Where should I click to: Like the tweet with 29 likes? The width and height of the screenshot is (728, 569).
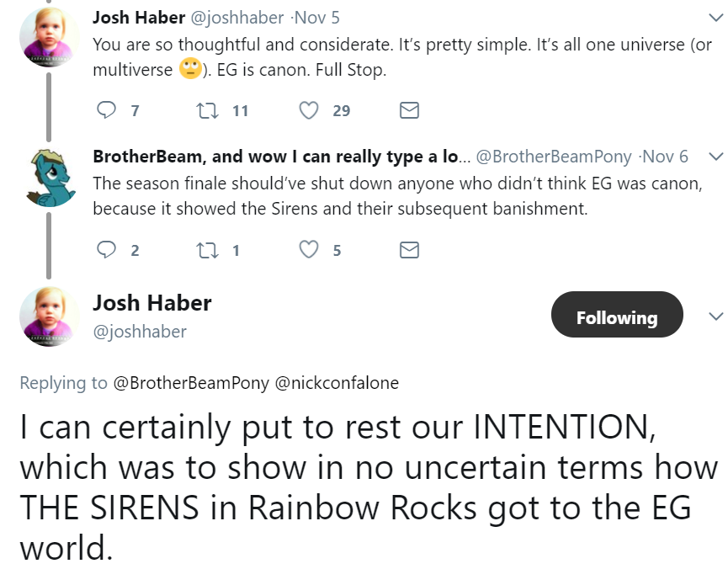click(x=310, y=110)
